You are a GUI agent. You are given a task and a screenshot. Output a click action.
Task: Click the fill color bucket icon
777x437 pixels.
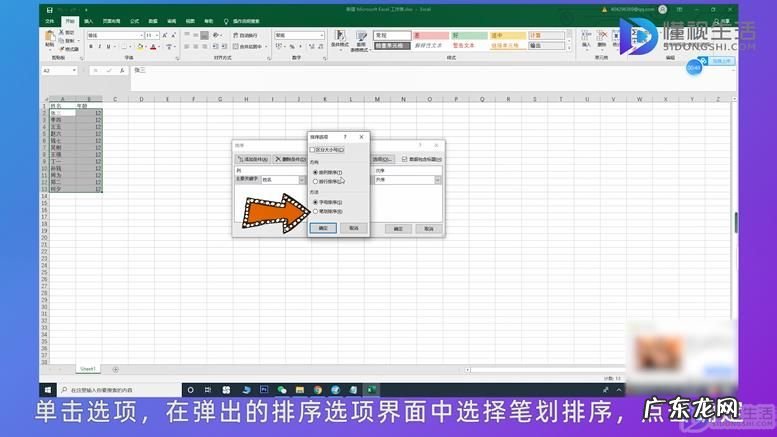(140, 47)
